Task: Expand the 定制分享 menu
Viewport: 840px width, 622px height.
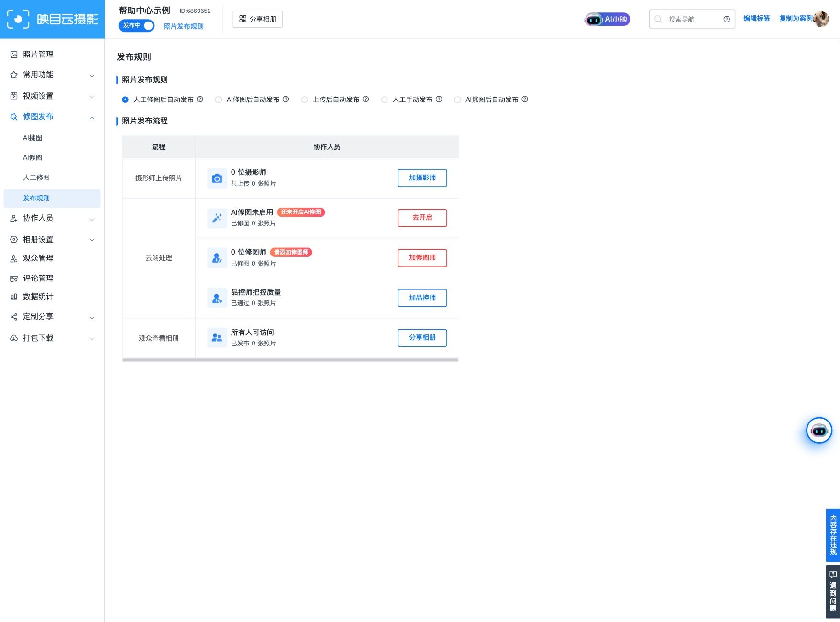Action: (x=52, y=317)
